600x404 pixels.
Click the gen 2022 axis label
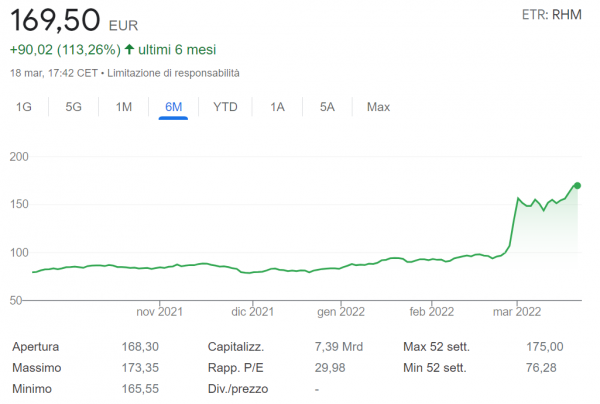click(x=341, y=311)
